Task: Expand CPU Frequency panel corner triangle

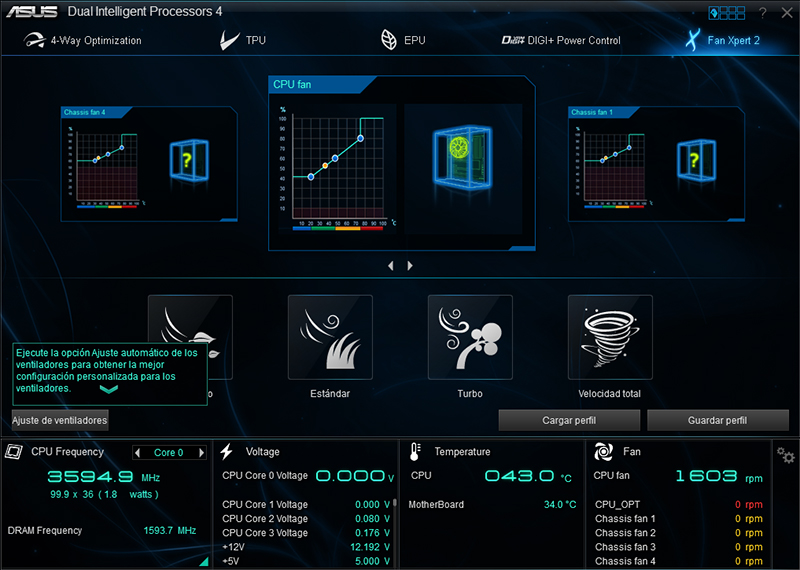Action: (x=204, y=562)
